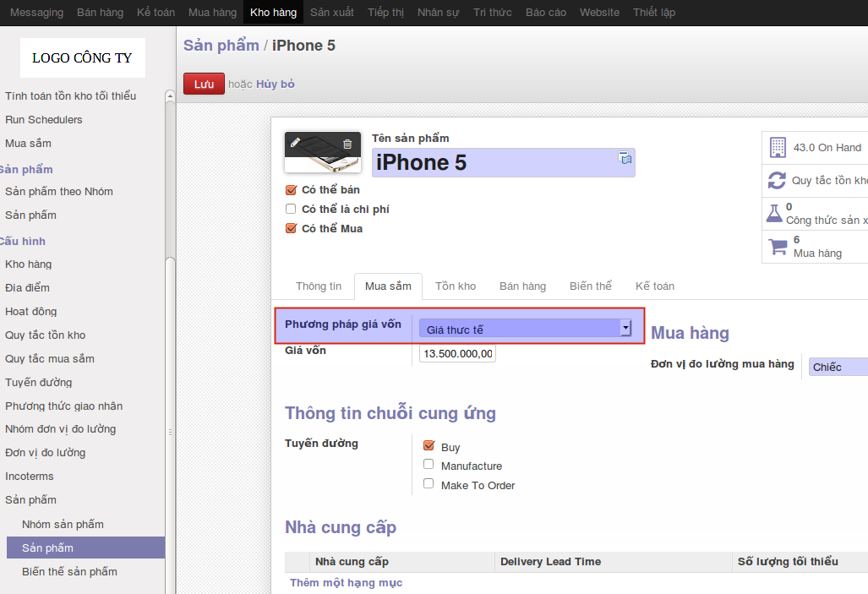
Task: Open the Mua hàng top menu
Action: (213, 12)
